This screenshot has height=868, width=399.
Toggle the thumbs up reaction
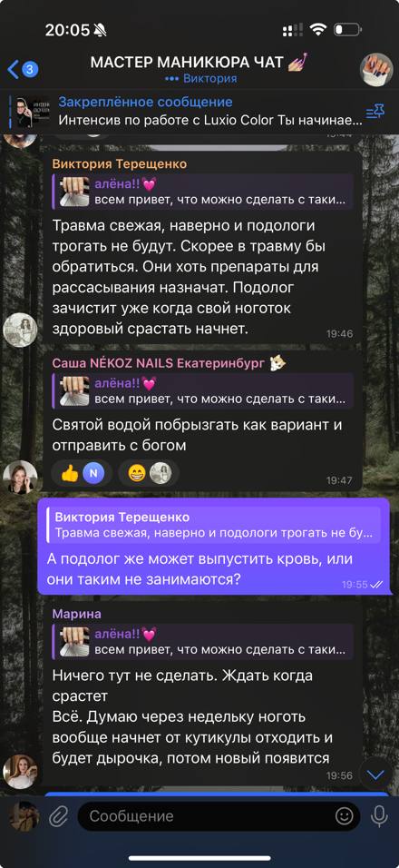(x=82, y=473)
